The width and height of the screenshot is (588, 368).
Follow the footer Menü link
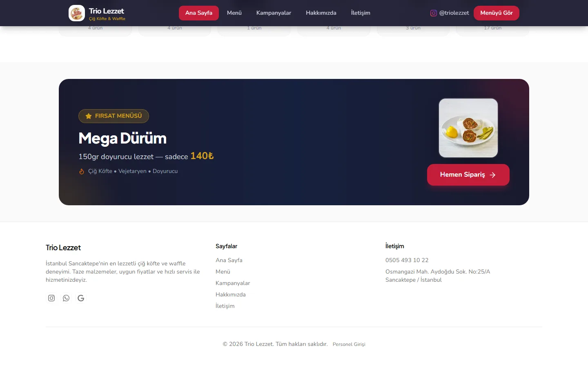223,272
